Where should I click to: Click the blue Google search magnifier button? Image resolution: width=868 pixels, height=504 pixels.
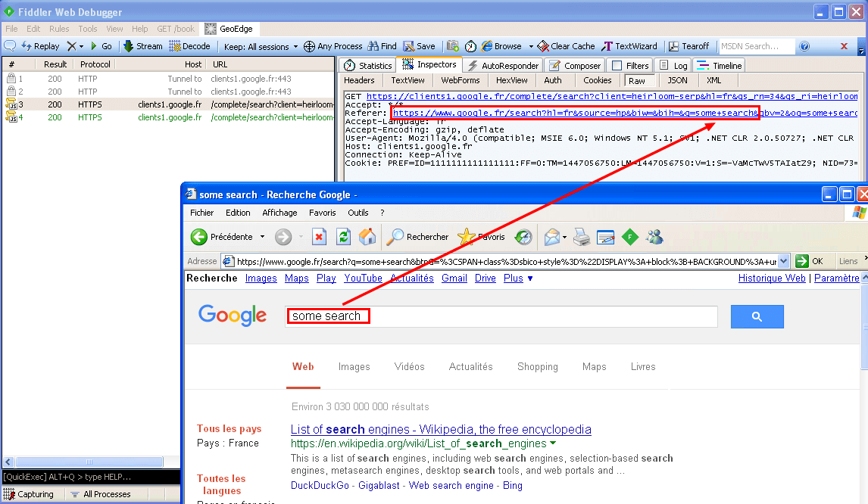[x=757, y=317]
